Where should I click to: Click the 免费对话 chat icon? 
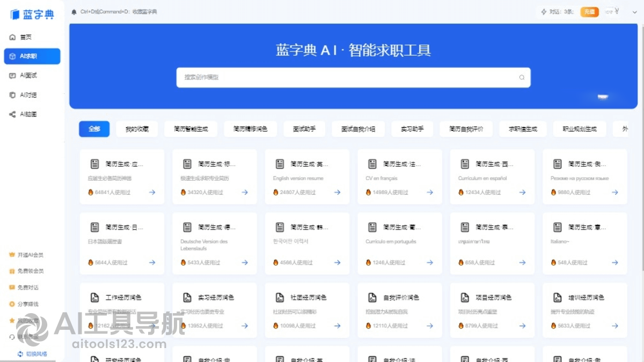[x=12, y=287]
